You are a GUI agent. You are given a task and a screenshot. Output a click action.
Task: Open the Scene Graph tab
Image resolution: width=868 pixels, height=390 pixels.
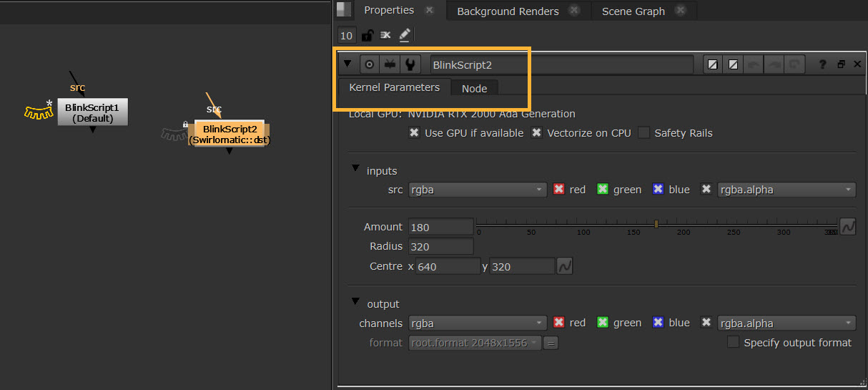click(633, 11)
